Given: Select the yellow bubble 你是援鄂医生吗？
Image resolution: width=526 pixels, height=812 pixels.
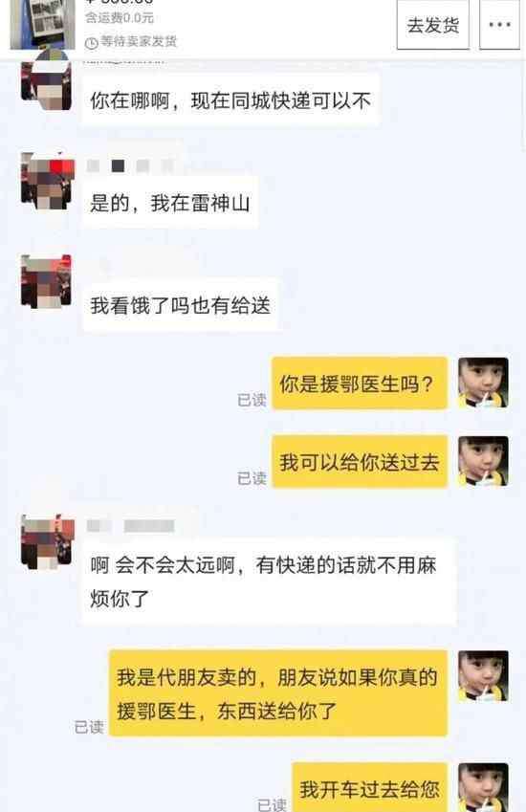Looking at the screenshot, I should point(360,384).
